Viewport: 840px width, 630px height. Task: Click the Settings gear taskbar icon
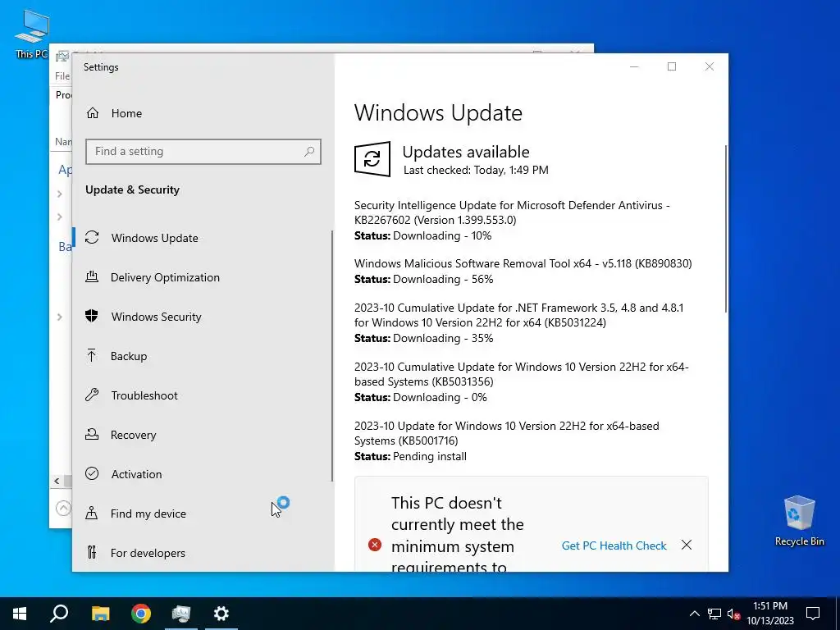click(x=221, y=614)
